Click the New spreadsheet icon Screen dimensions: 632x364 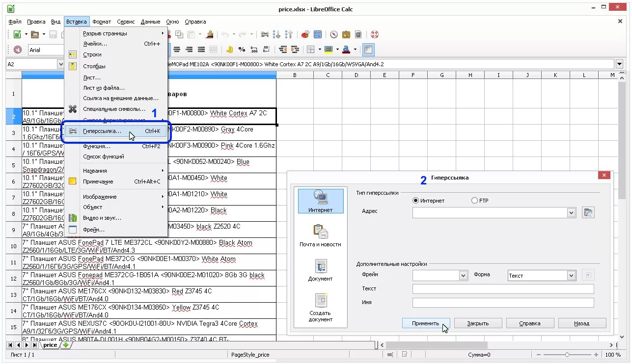point(17,34)
